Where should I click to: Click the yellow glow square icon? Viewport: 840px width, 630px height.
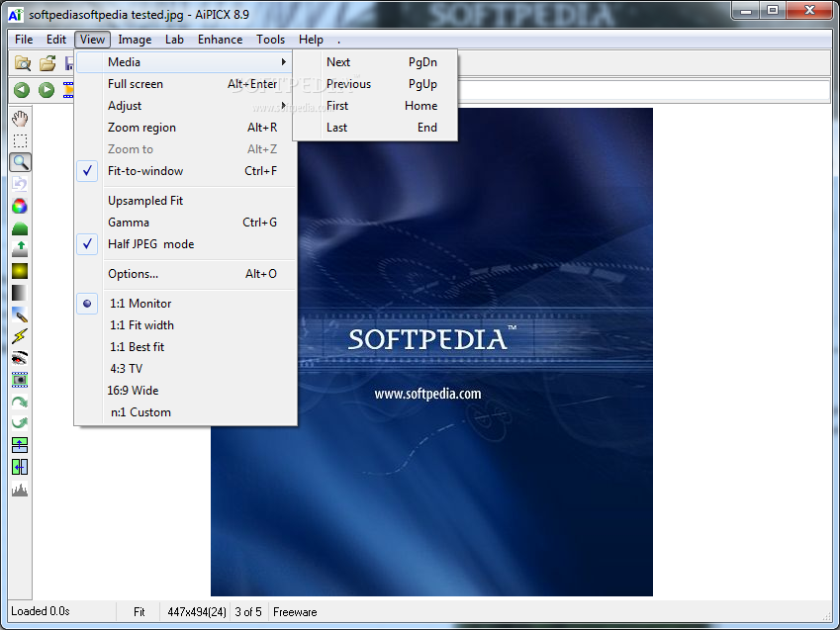(x=20, y=271)
